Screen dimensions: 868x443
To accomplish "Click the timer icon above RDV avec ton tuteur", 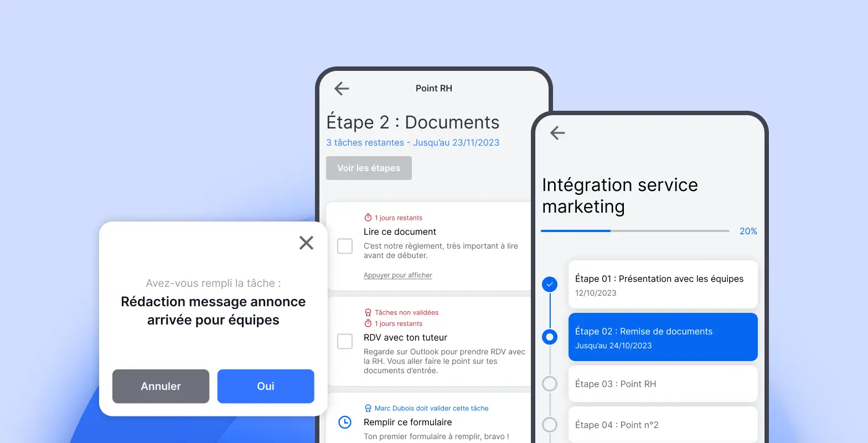I will point(368,323).
